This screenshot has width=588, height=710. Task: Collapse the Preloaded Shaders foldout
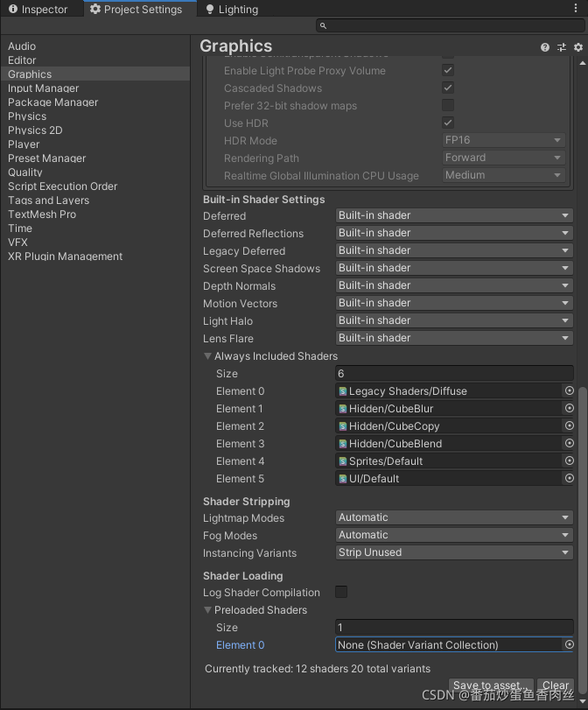(207, 610)
